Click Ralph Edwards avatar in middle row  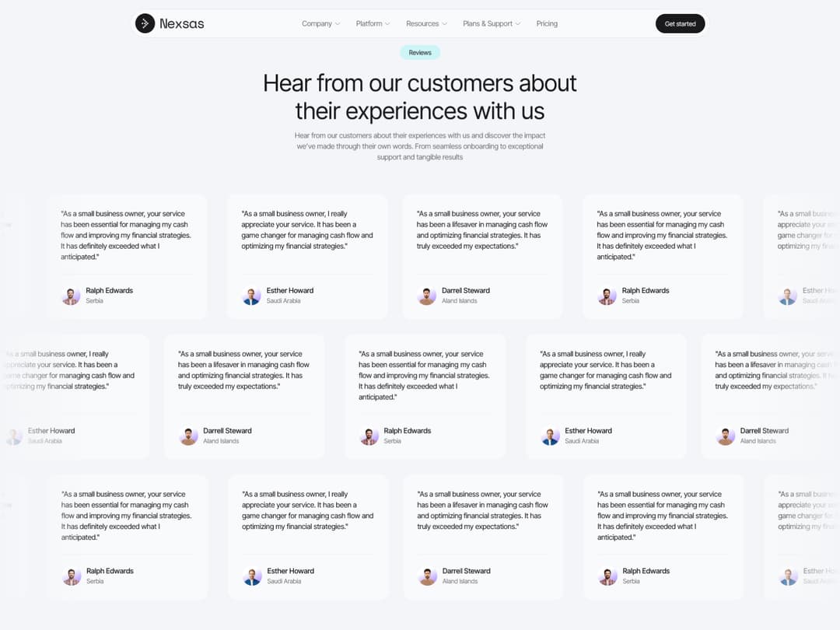[369, 436]
